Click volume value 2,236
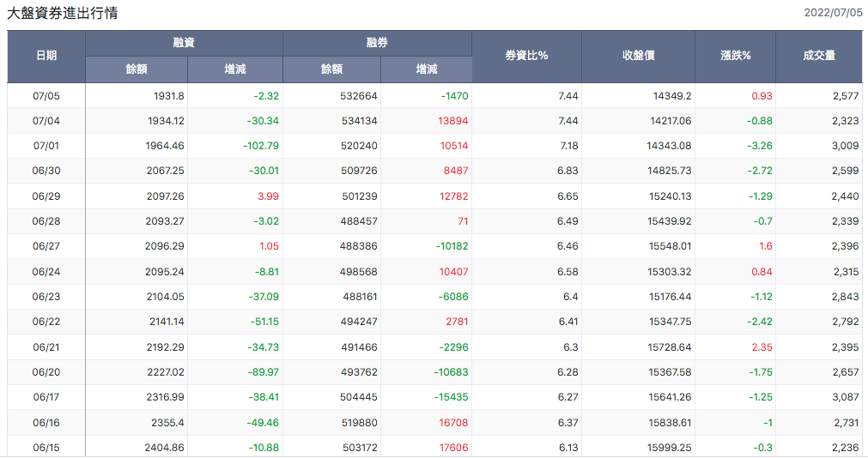 tap(846, 448)
